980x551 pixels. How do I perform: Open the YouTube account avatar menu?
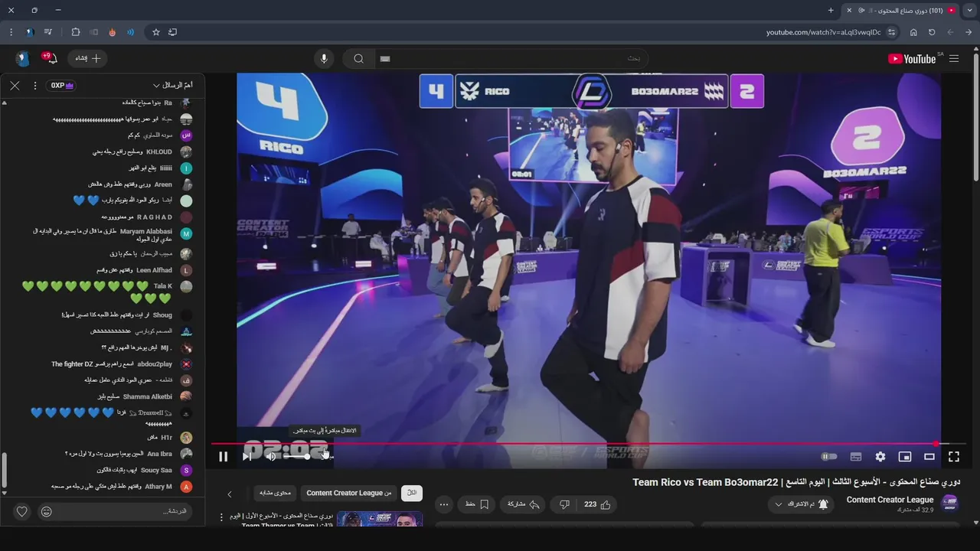[x=22, y=58]
